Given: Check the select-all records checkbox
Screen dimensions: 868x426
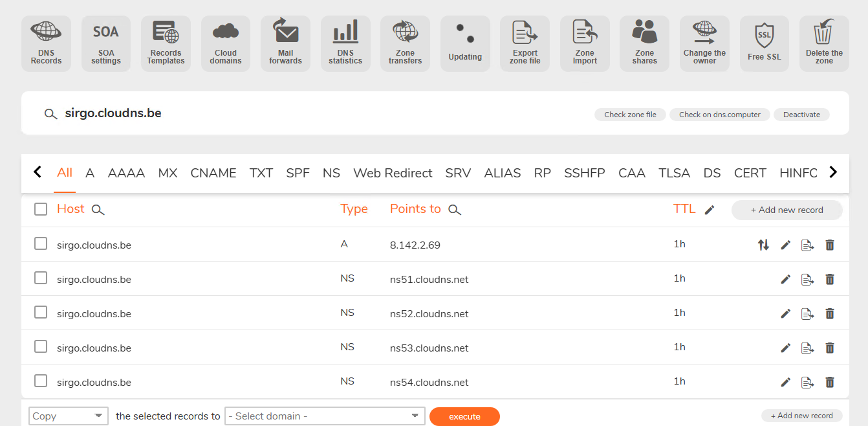Looking at the screenshot, I should (x=41, y=209).
